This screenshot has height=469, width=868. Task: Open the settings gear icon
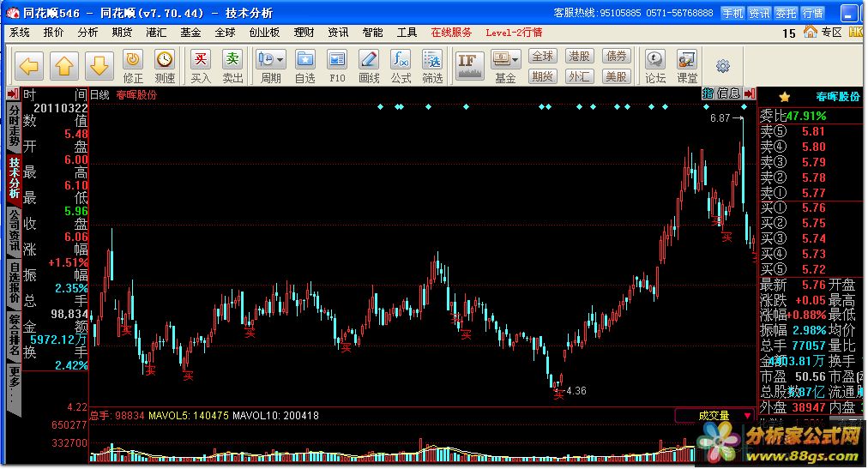pyautogui.click(x=722, y=66)
